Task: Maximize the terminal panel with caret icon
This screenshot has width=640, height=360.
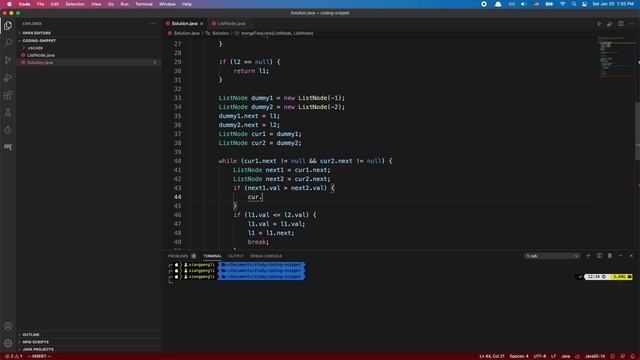Action: pos(620,256)
